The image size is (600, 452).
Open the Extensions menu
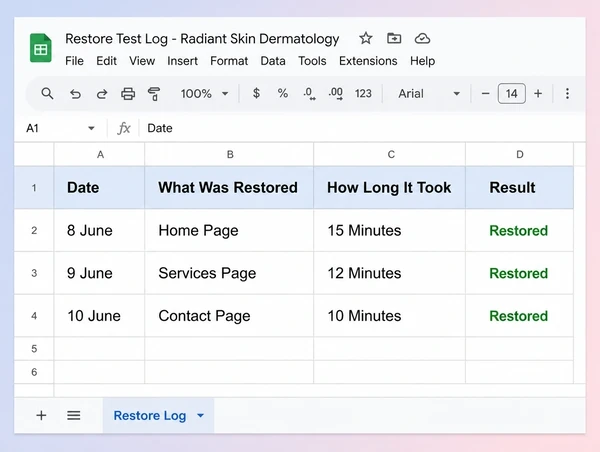pos(368,61)
